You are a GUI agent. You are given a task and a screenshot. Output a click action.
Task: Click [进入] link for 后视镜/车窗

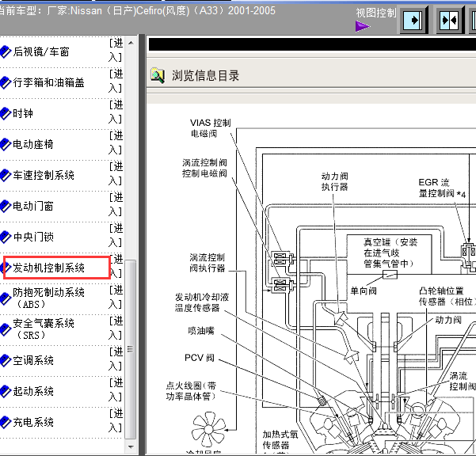pos(116,50)
